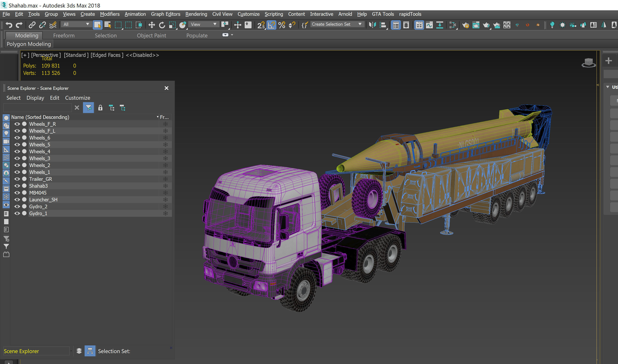Open the All selection filter dropdown
The width and height of the screenshot is (618, 364).
pos(76,24)
